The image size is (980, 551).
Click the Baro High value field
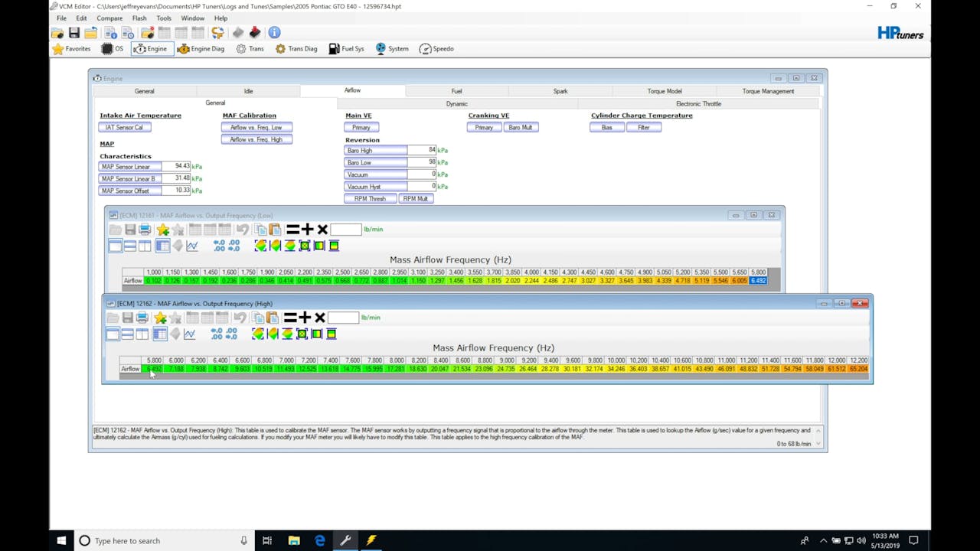click(421, 150)
